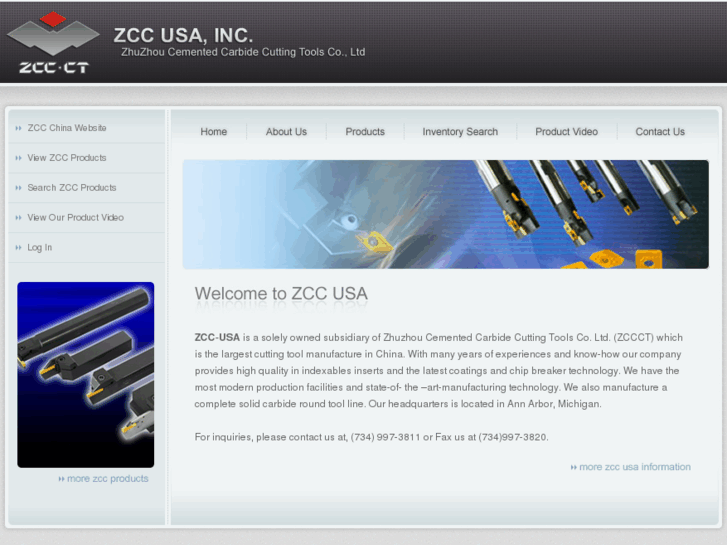This screenshot has width=727, height=545.
Task: Click the milling cutters banner image
Action: 446,214
